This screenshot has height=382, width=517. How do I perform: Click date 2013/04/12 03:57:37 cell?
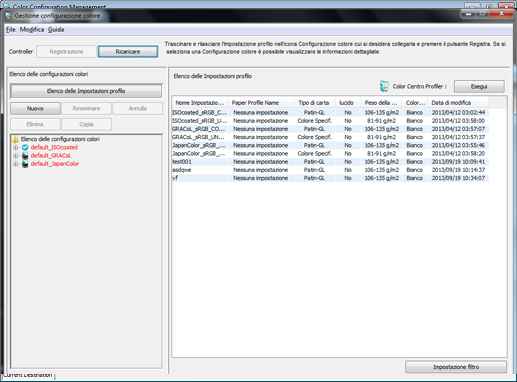(x=458, y=137)
